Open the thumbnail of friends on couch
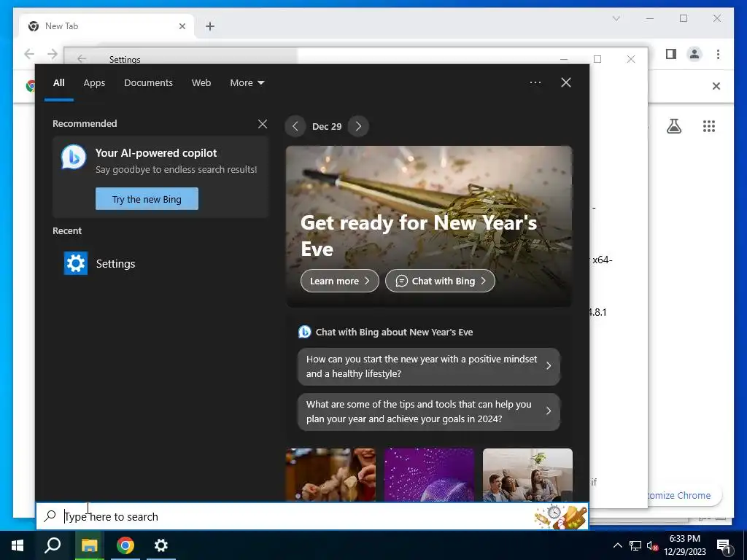Image resolution: width=747 pixels, height=560 pixels. 527,475
